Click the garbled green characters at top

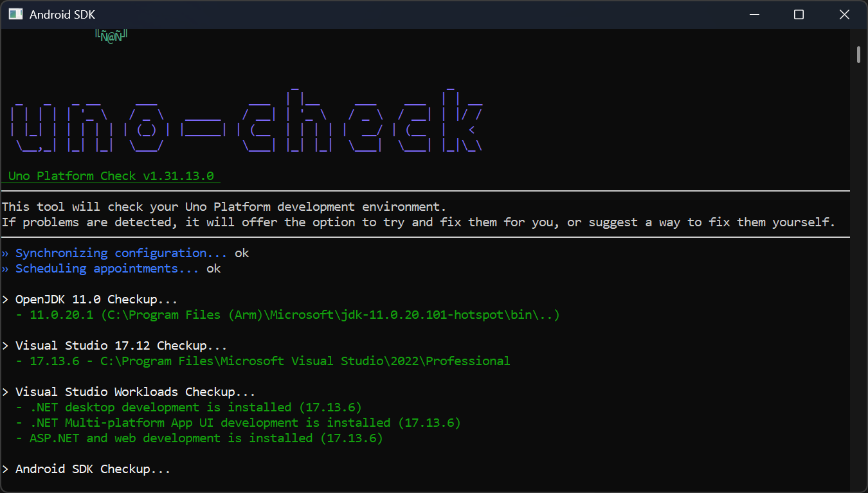pos(111,37)
